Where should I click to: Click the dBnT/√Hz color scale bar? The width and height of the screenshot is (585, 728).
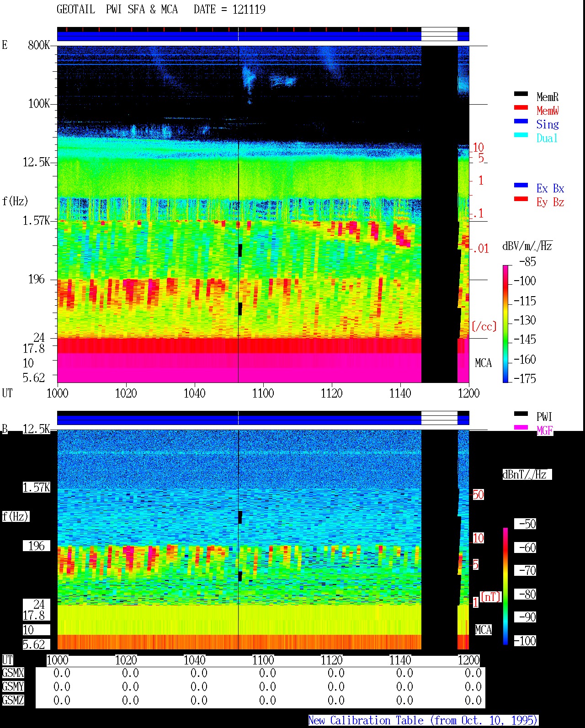(x=505, y=586)
